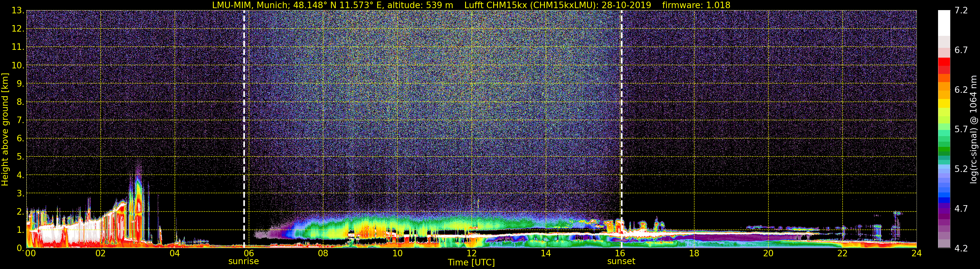Image resolution: width=980 pixels, height=269 pixels.
Task: Click the height axis tick '5.'
Action: [x=20, y=157]
